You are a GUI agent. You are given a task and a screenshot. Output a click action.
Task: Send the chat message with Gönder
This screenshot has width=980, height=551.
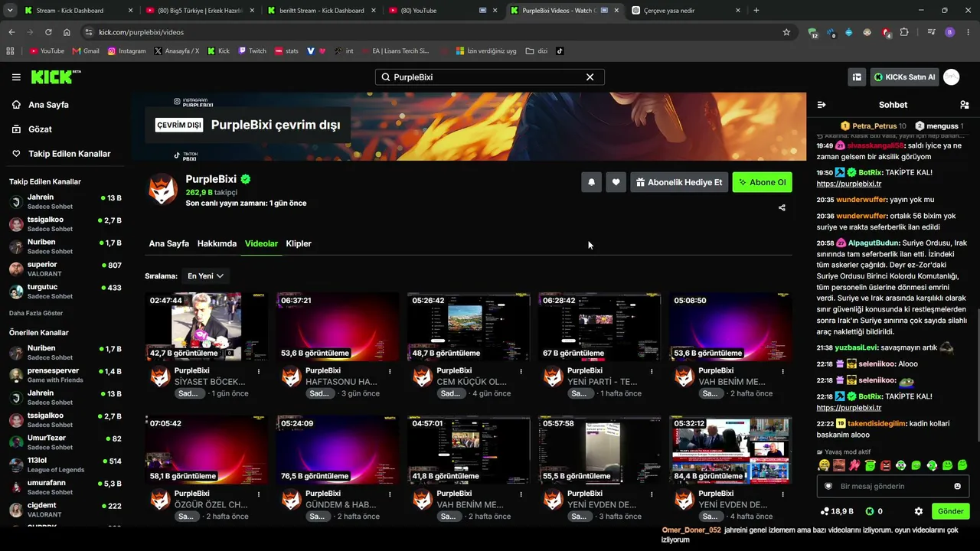(950, 511)
